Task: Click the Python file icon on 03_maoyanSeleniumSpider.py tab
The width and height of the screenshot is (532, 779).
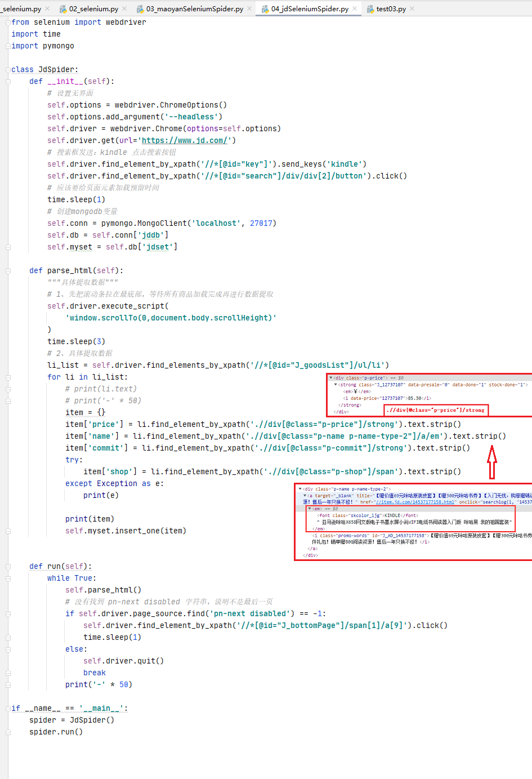Action: 140,9
